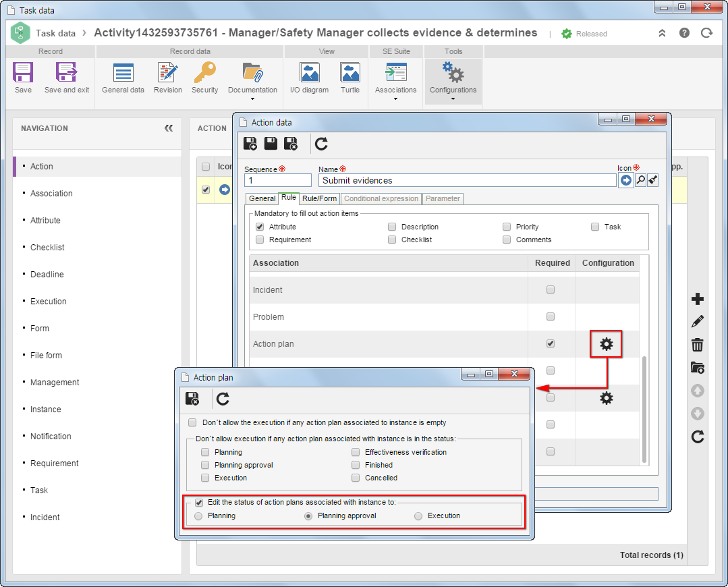The height and width of the screenshot is (587, 728).
Task: Check Finished status in Action plan window
Action: pyautogui.click(x=356, y=465)
